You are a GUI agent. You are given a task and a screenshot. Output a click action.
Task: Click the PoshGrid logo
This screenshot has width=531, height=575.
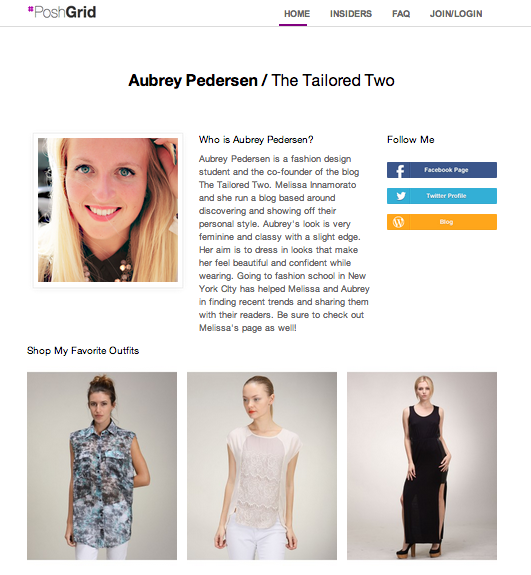pyautogui.click(x=62, y=12)
